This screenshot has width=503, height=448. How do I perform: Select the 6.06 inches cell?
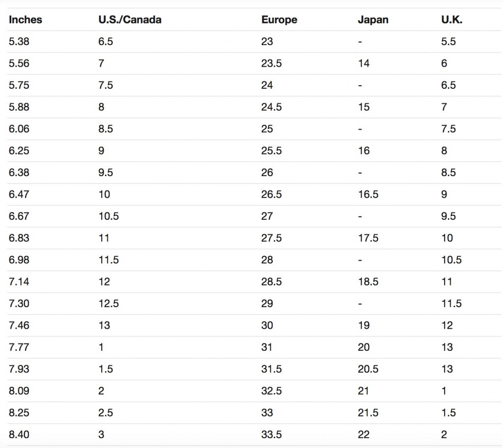(x=19, y=129)
